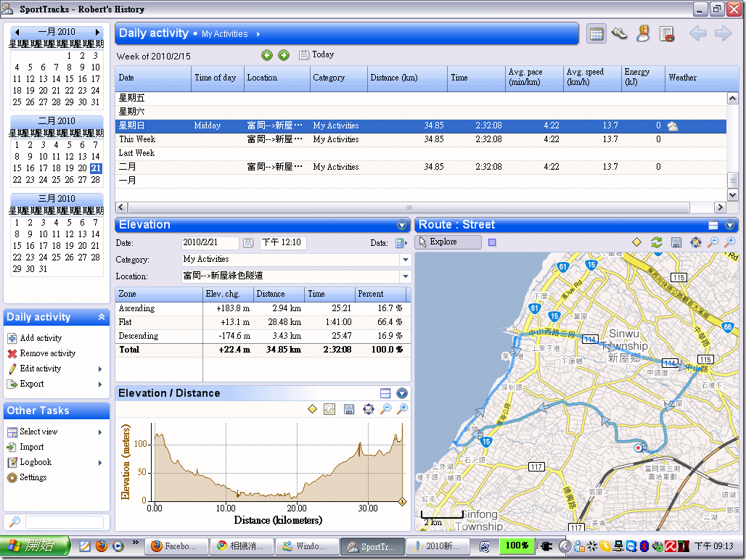Go to previous month in calendar

pyautogui.click(x=17, y=32)
